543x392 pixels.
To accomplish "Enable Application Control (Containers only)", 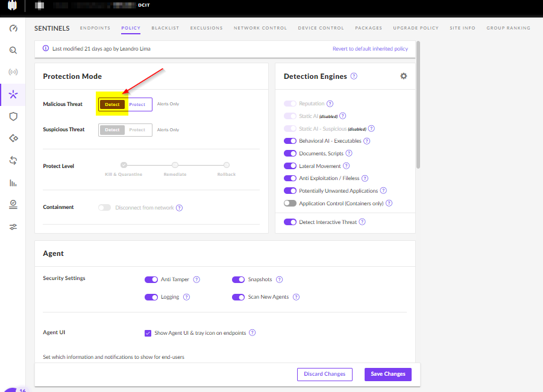I will [290, 203].
